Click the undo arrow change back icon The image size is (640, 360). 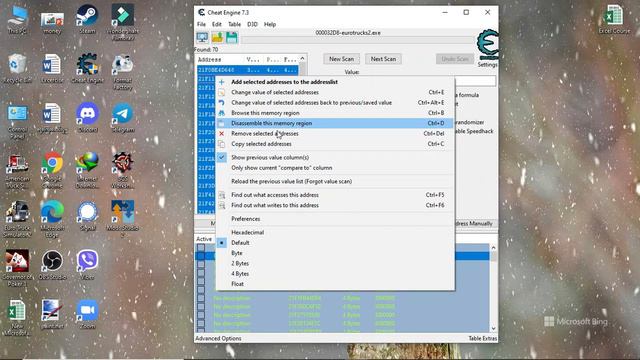(x=222, y=103)
